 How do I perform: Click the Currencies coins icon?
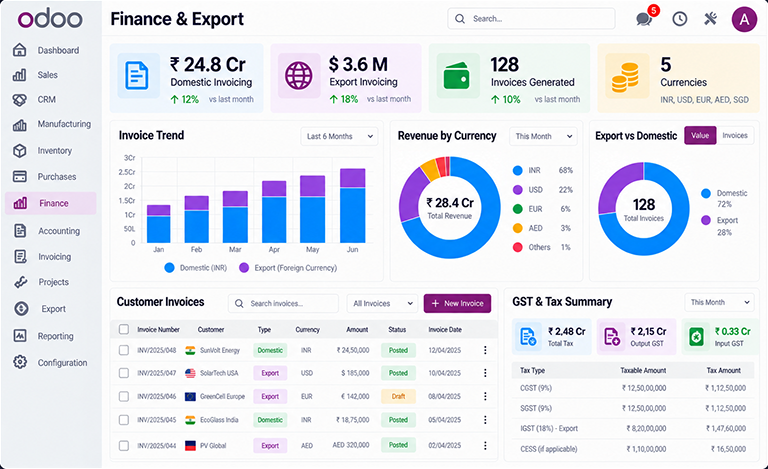(625, 77)
